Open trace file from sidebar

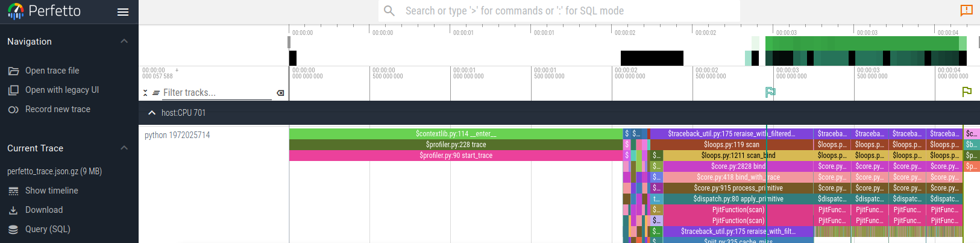click(x=52, y=71)
